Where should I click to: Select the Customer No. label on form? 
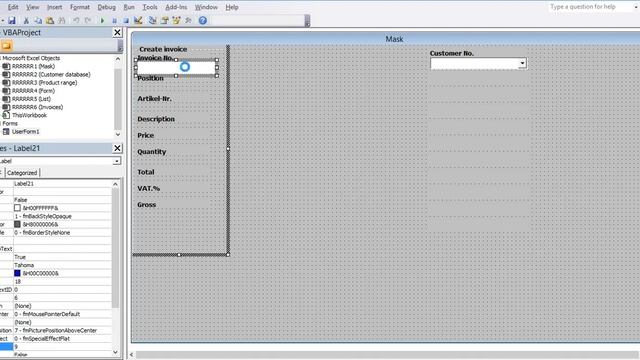click(x=451, y=53)
